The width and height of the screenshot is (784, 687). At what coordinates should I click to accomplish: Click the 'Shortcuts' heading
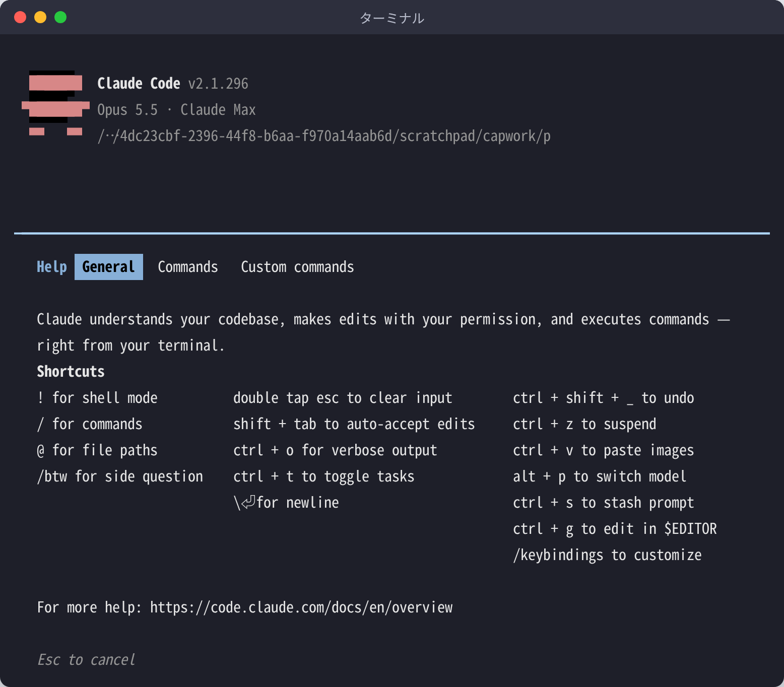71,372
